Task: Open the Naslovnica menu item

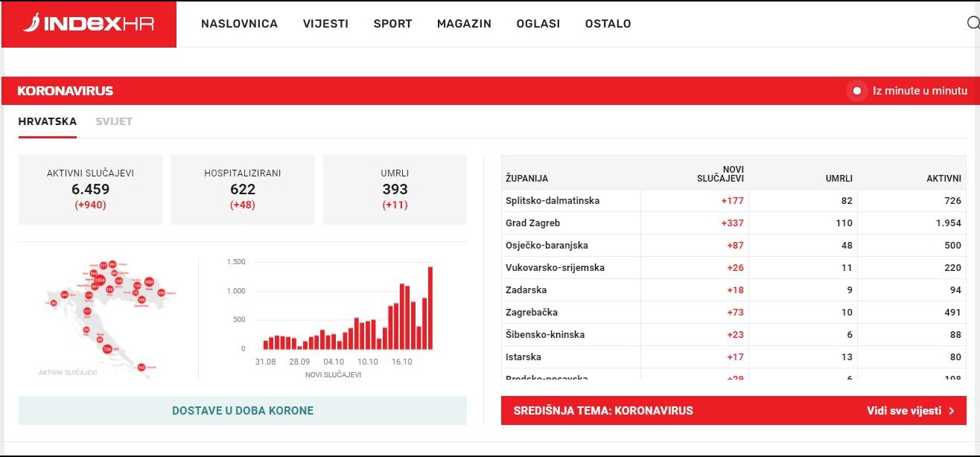Action: [x=239, y=24]
